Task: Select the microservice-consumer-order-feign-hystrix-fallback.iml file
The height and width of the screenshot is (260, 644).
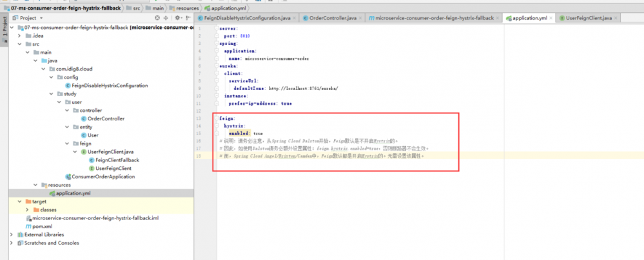Action: pyautogui.click(x=92, y=218)
